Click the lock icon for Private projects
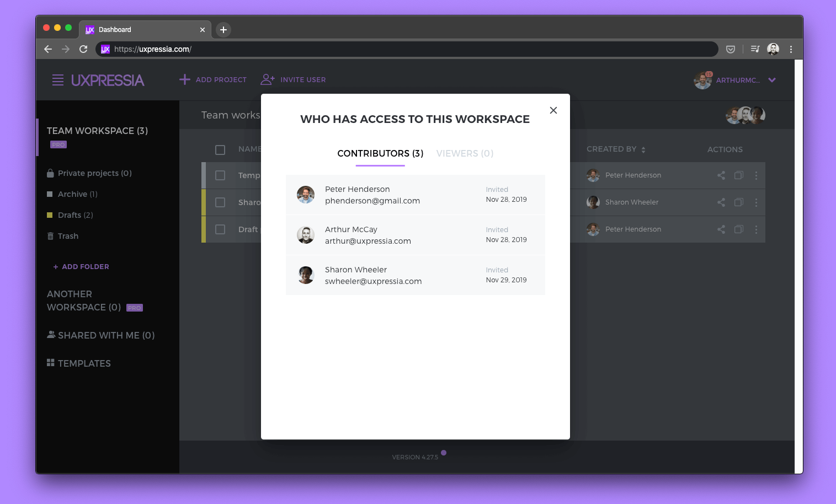 50,173
